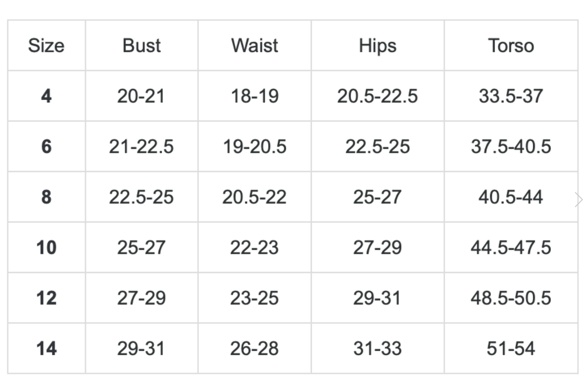
Task: Select the size 4 row label
Action: pyautogui.click(x=46, y=96)
